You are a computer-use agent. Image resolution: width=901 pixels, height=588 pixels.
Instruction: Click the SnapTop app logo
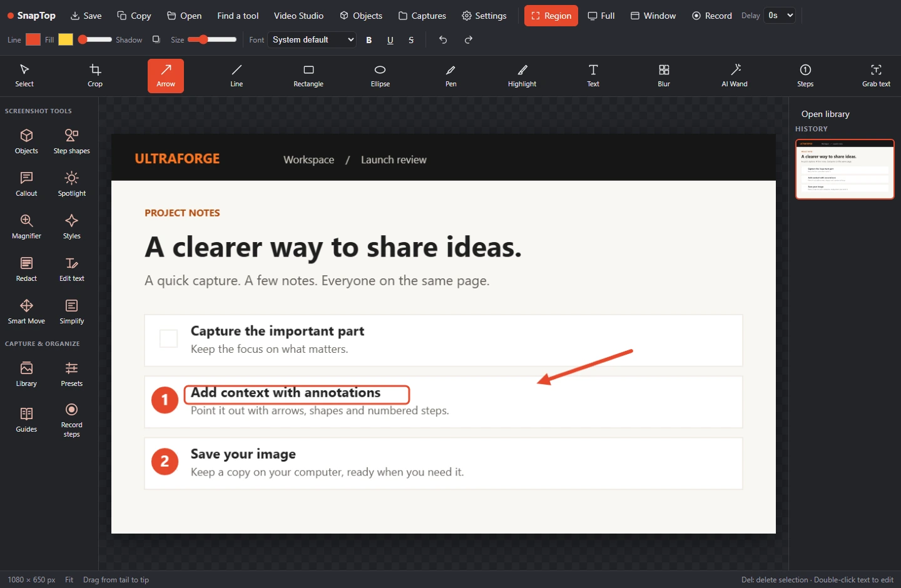tap(31, 16)
